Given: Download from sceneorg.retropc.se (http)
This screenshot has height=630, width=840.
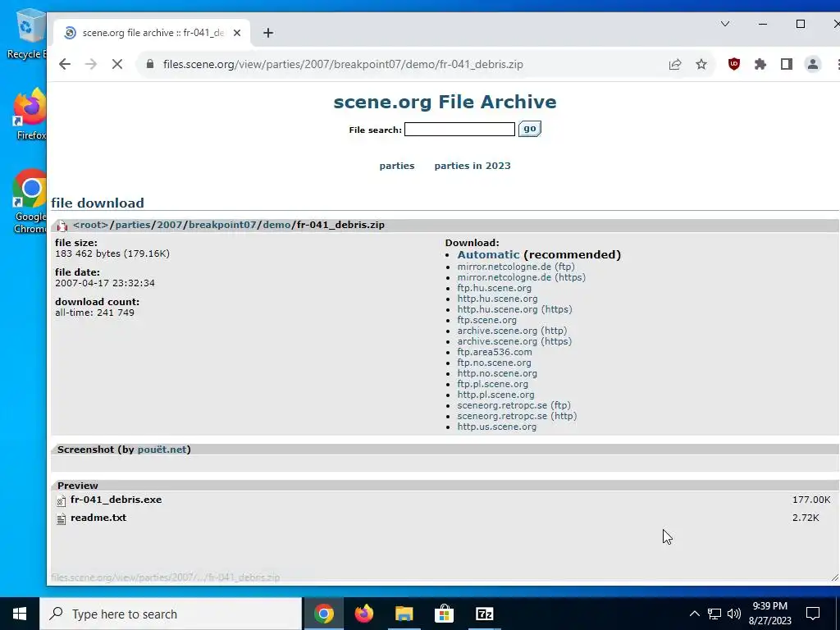Looking at the screenshot, I should 517,416.
